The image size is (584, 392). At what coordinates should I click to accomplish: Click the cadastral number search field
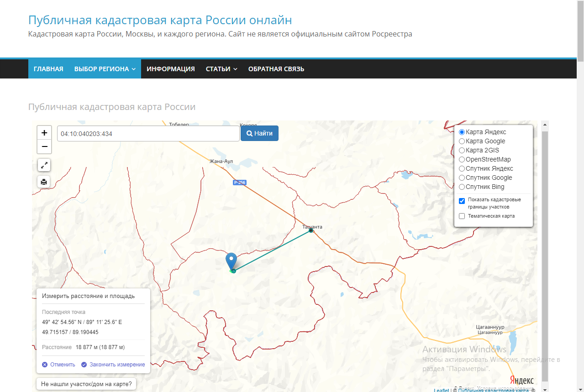pyautogui.click(x=148, y=134)
